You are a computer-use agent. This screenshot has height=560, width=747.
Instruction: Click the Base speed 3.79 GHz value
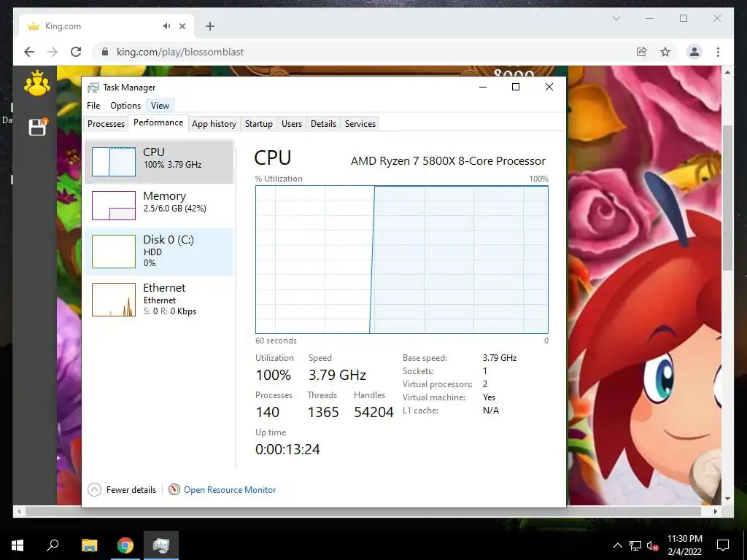click(500, 357)
